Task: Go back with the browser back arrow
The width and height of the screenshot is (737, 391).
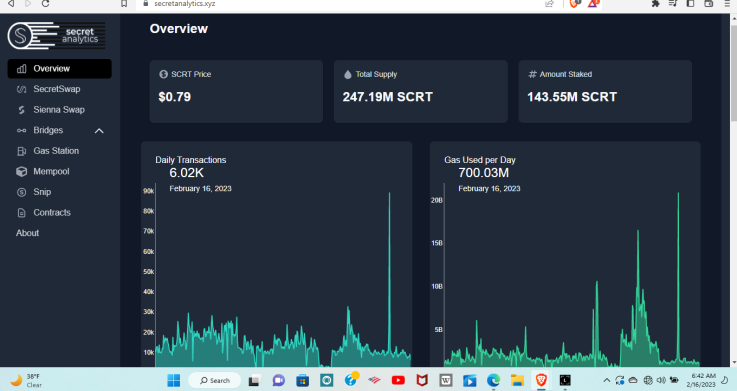Action: pyautogui.click(x=11, y=4)
